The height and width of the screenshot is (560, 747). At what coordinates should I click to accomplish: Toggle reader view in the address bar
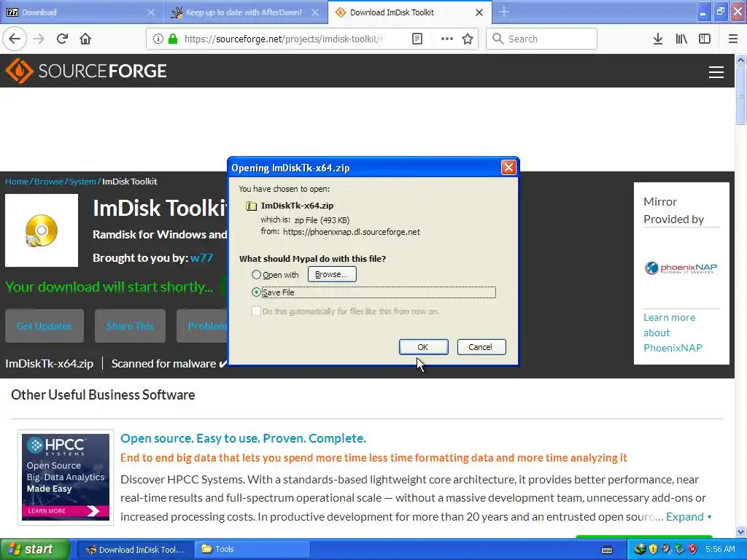pyautogui.click(x=417, y=39)
